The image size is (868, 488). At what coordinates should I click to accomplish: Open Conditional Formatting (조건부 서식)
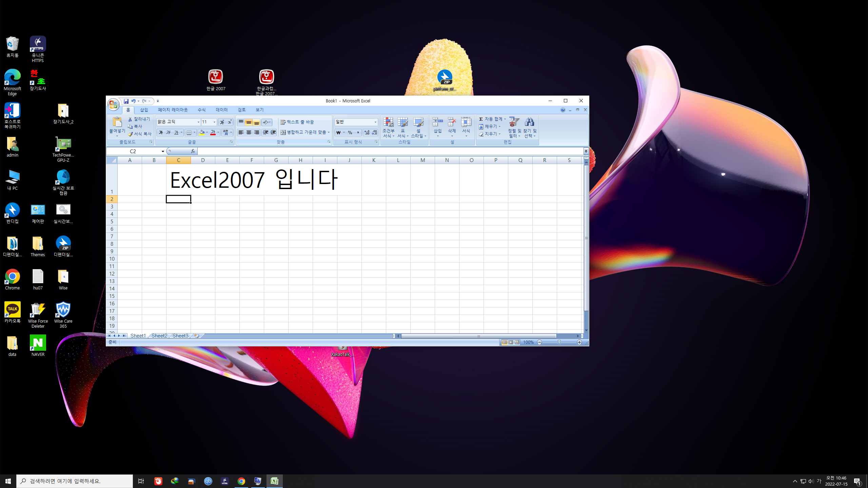tap(389, 128)
